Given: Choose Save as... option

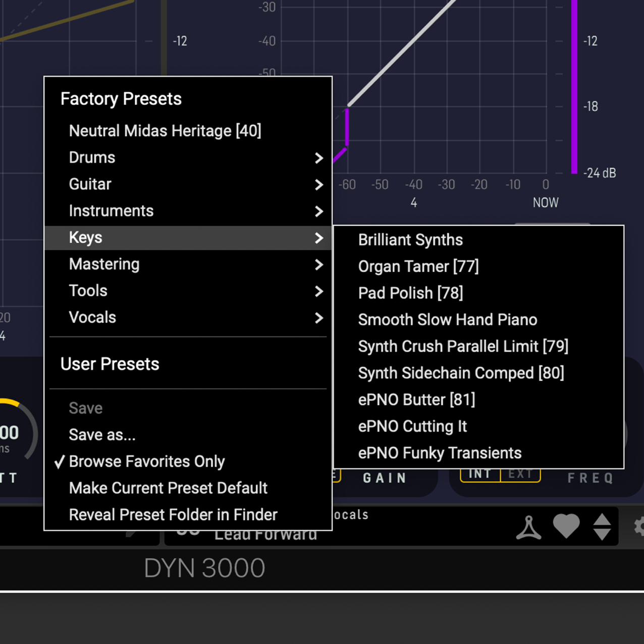Looking at the screenshot, I should click(188, 435).
